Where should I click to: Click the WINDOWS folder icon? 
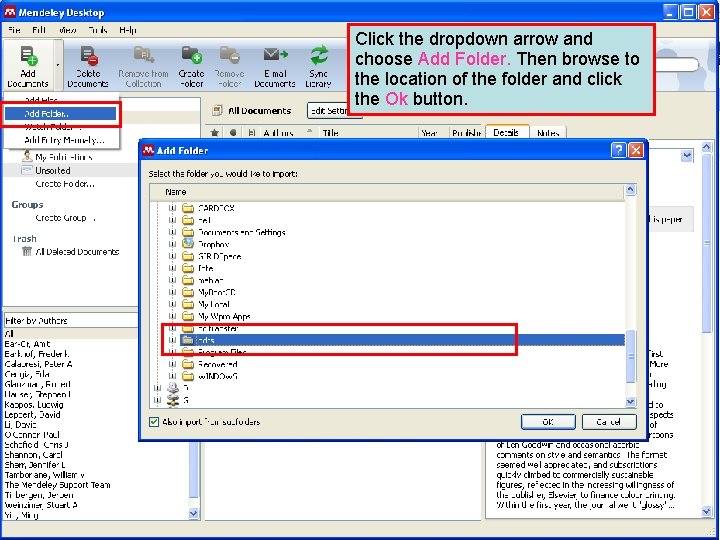tap(187, 376)
